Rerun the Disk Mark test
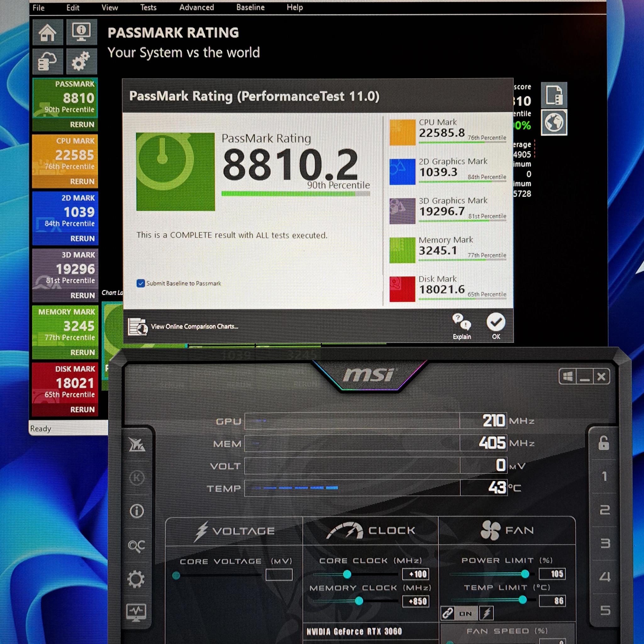 click(82, 410)
